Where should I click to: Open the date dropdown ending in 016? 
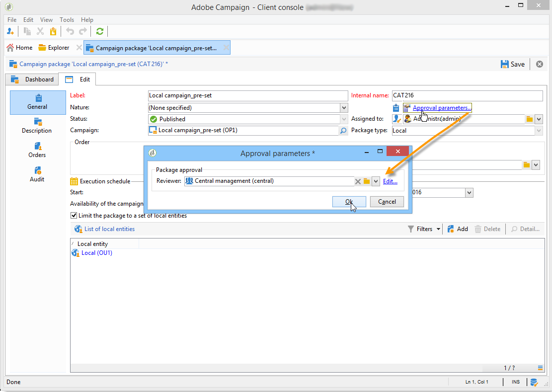click(469, 192)
